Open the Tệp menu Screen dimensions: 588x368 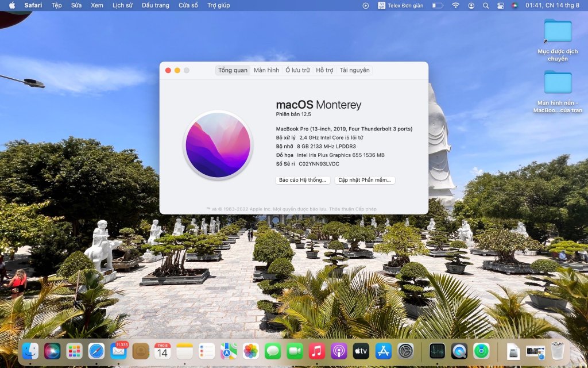pos(57,5)
